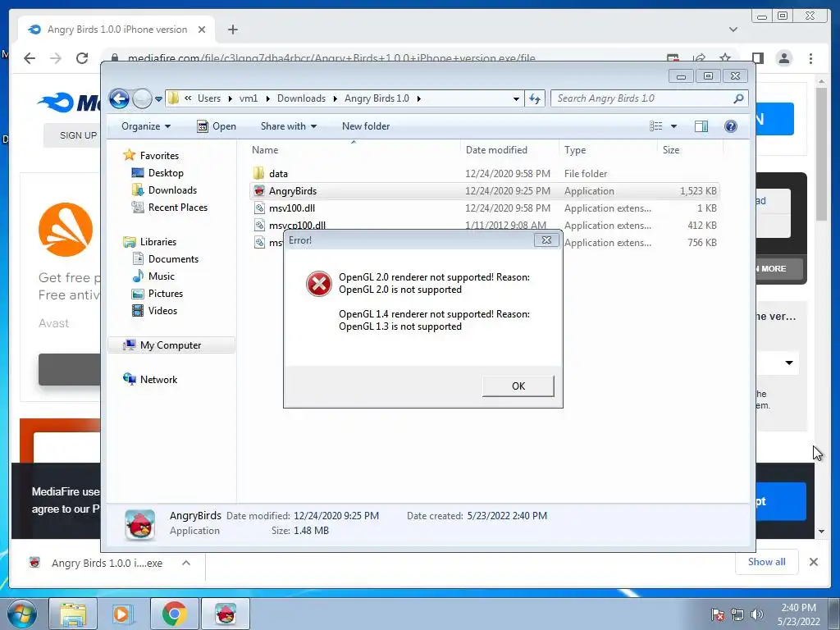Click the AngryBirds icon in the details pane

(139, 524)
